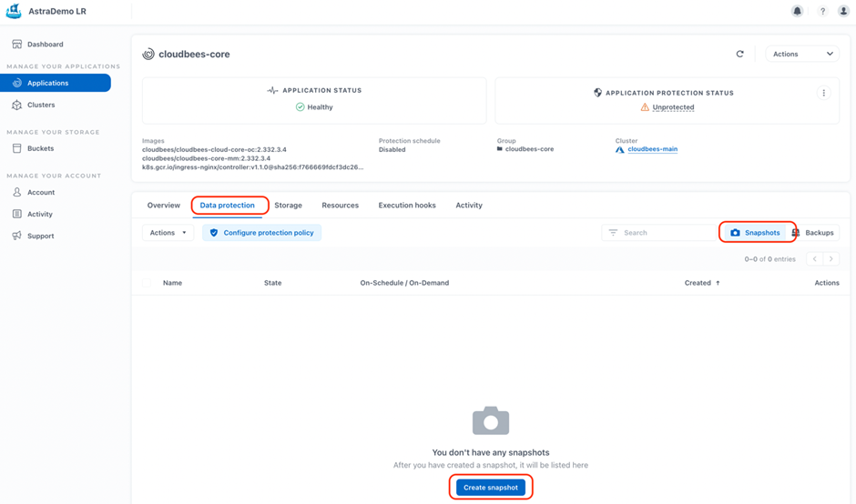
Task: Open the help question mark icon
Action: (822, 11)
